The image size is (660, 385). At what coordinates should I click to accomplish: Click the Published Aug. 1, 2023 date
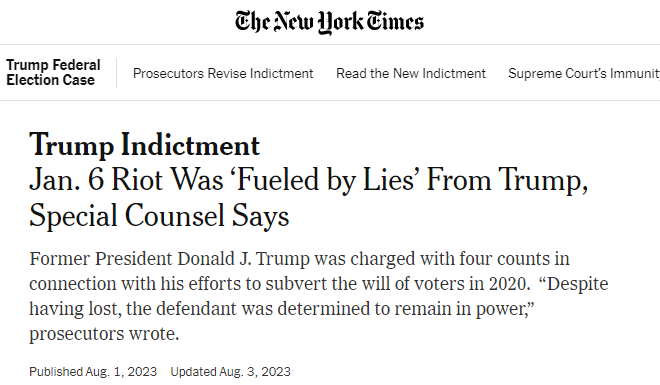click(93, 372)
